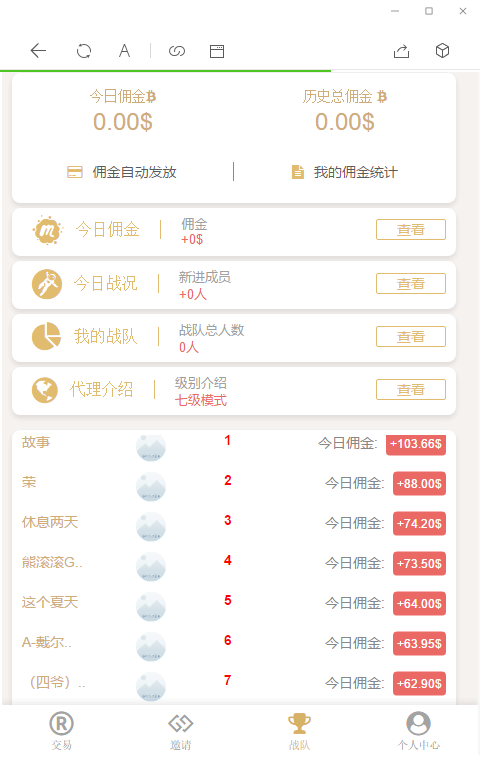Click avatar thumbnail of rank 1 user 故事
The height and width of the screenshot is (757, 480).
[x=151, y=448]
